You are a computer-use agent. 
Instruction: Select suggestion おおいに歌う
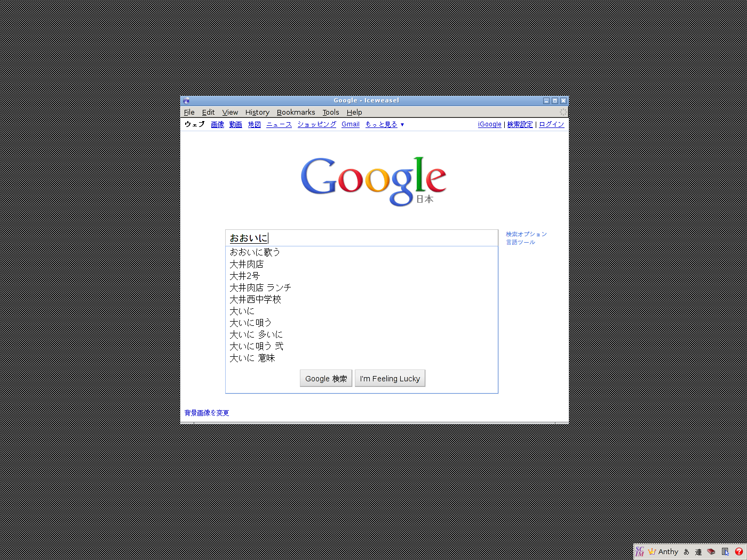362,252
